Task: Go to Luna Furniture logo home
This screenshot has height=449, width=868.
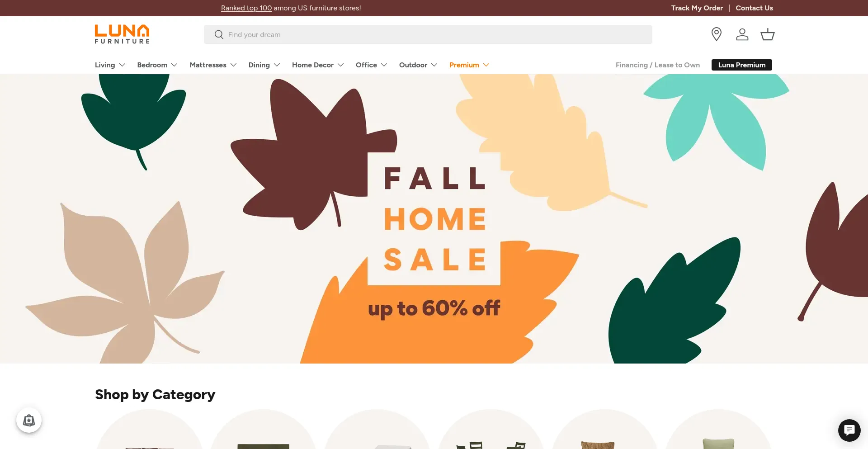Action: click(122, 34)
